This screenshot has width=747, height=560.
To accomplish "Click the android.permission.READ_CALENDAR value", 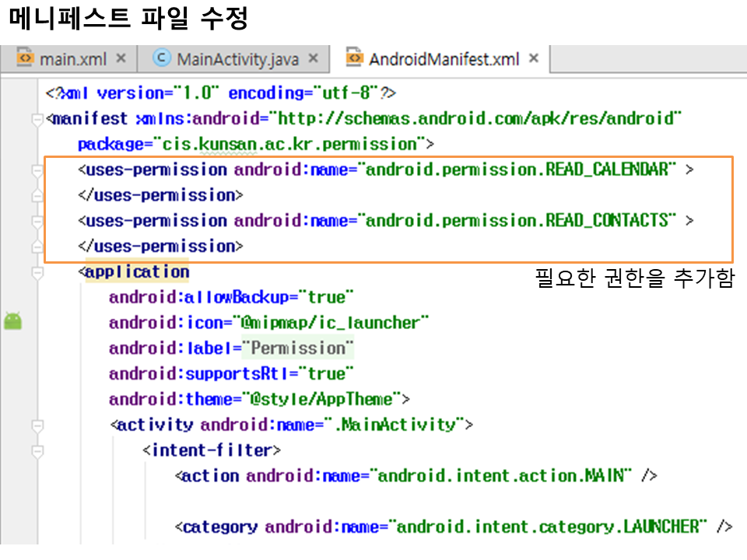I will (517, 170).
